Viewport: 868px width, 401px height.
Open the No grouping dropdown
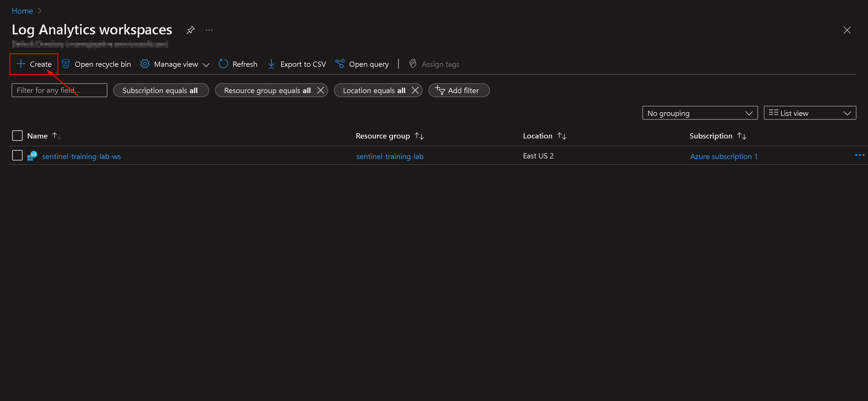point(700,113)
